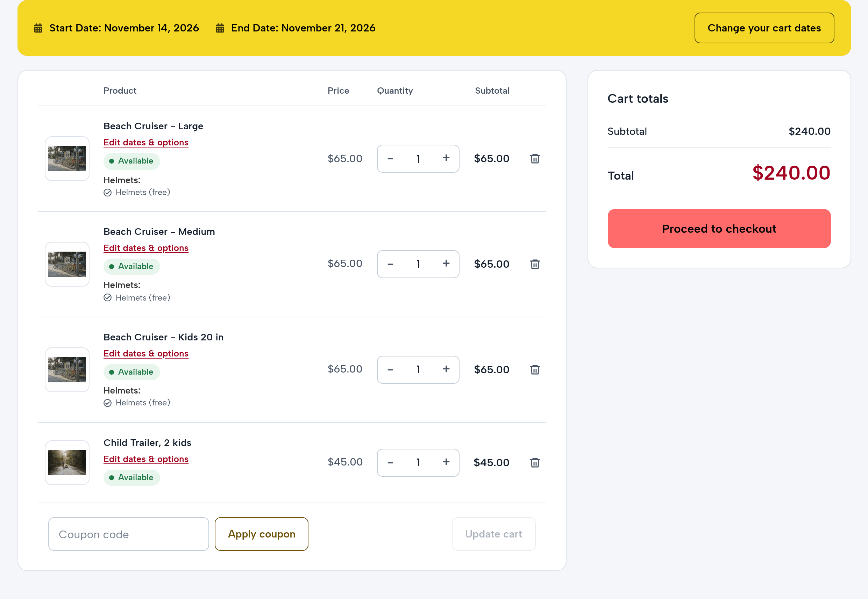Click the End Date calendar icon
The width and height of the screenshot is (868, 613).
coord(220,28)
